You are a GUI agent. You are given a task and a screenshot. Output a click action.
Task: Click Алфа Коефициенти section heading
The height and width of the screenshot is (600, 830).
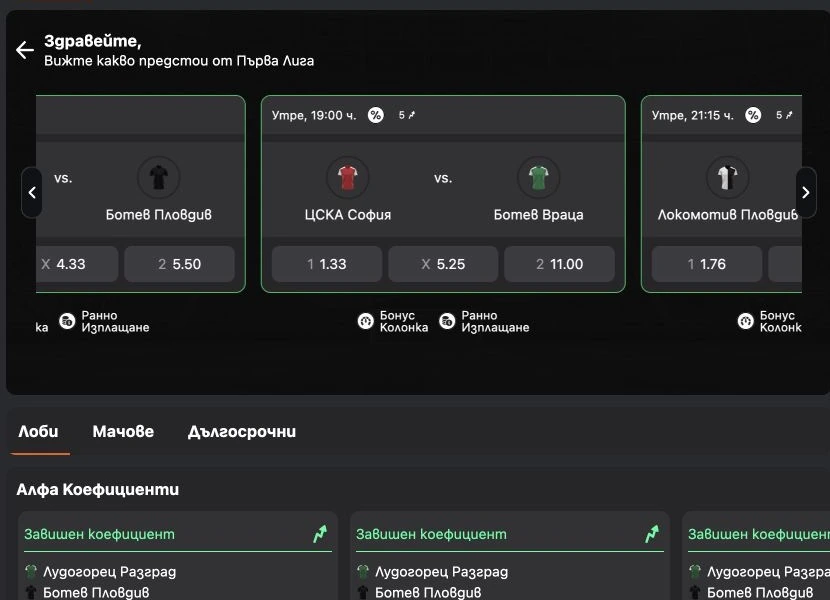coord(98,489)
